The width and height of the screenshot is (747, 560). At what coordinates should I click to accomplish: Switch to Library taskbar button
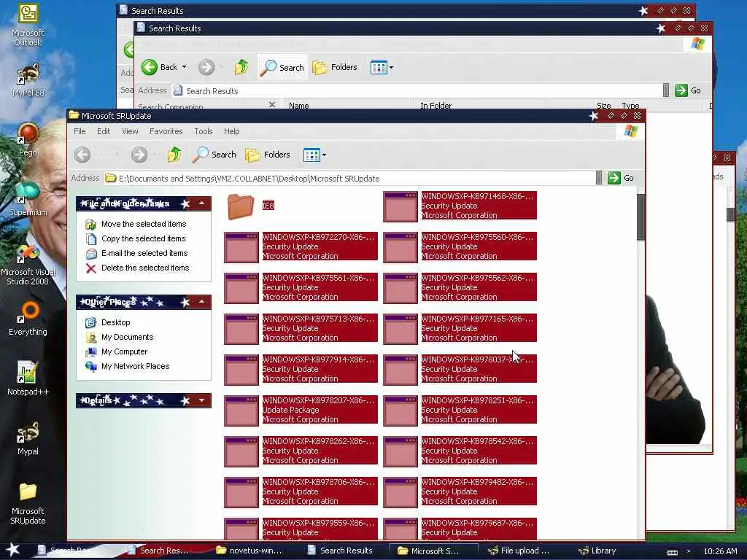tap(598, 551)
